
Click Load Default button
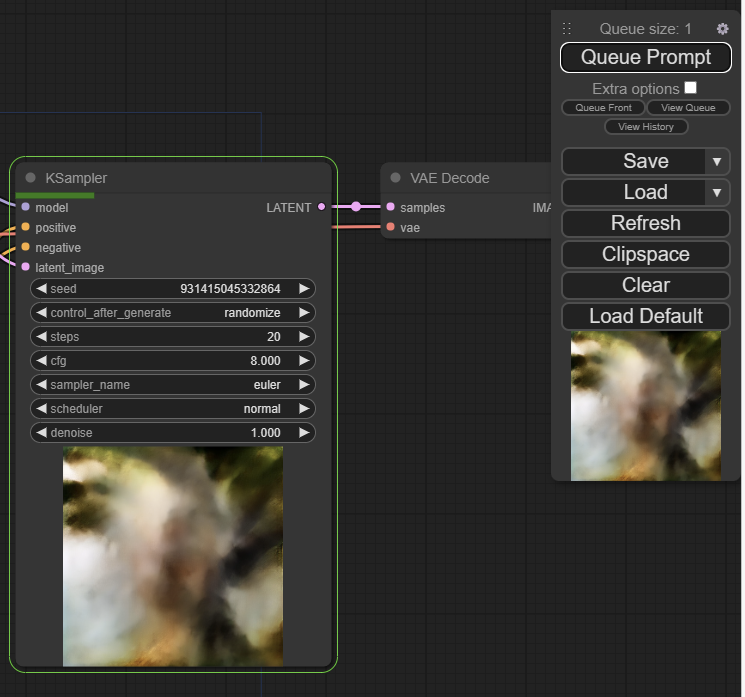pos(645,316)
